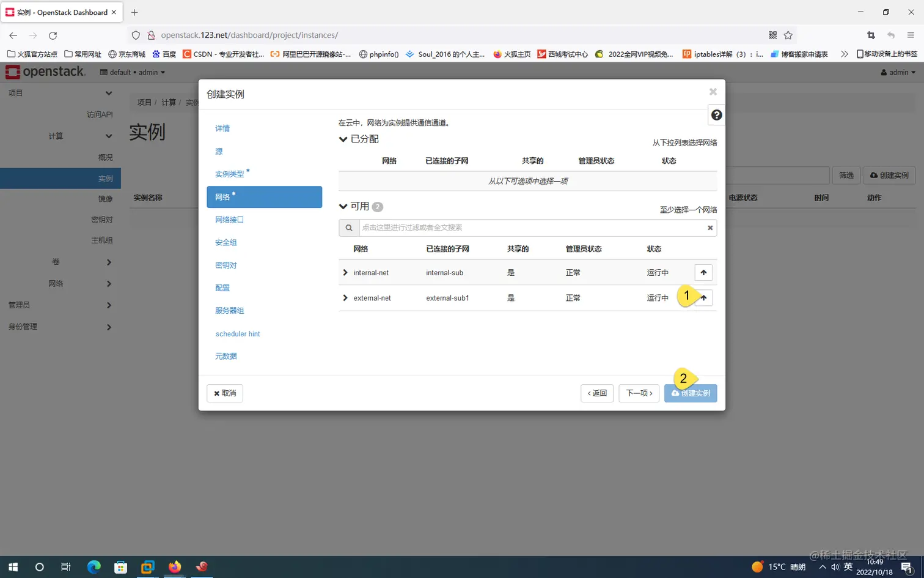Open a new browser tab with plus
924x578 pixels.
point(134,12)
